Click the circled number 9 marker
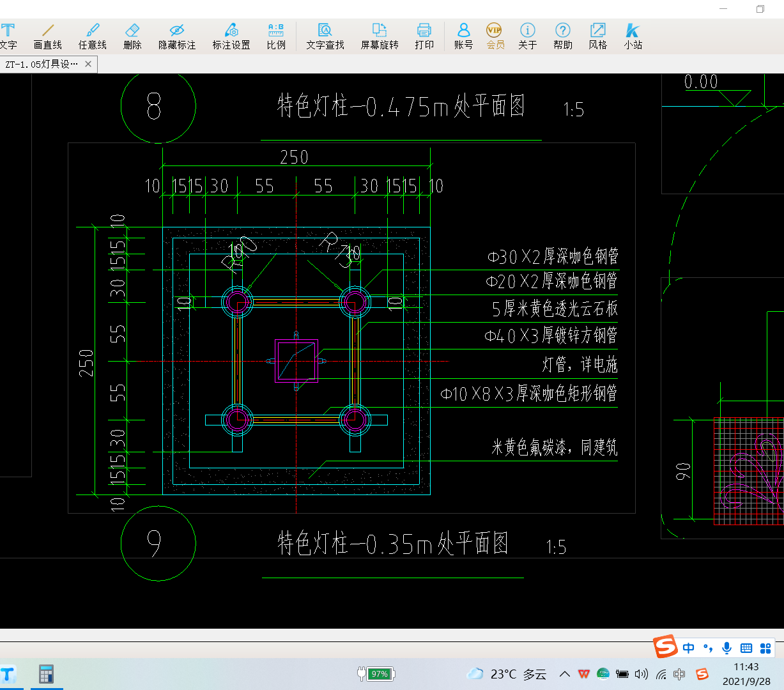 pyautogui.click(x=158, y=543)
